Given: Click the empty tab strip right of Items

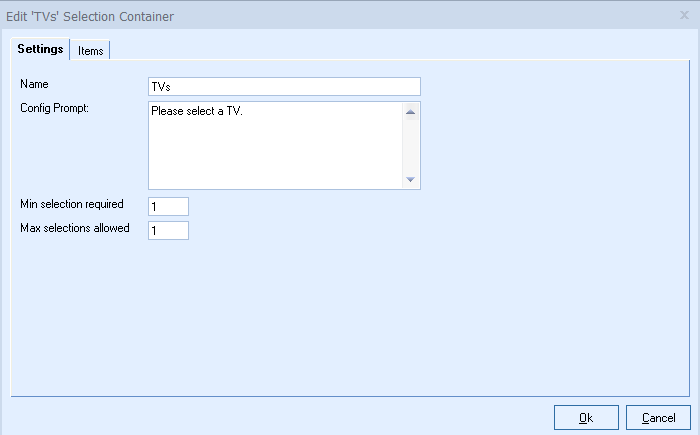Looking at the screenshot, I should point(400,50).
